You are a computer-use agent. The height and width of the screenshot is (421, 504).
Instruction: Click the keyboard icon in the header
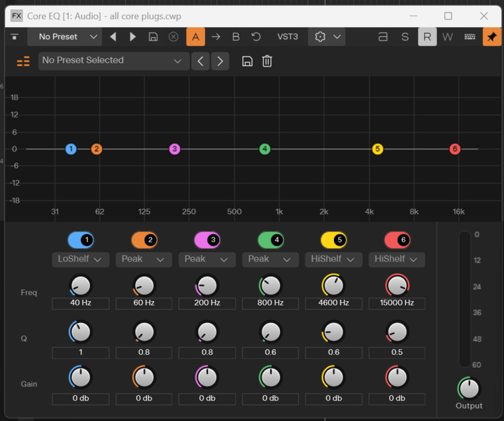tap(470, 36)
